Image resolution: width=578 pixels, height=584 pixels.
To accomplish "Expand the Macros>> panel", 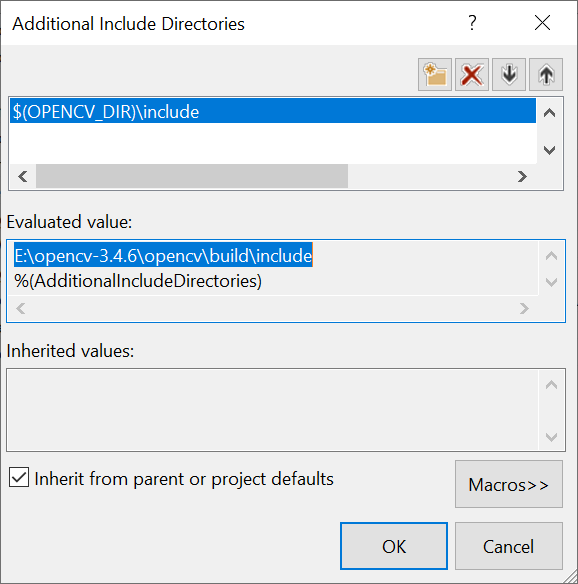I will click(x=509, y=484).
